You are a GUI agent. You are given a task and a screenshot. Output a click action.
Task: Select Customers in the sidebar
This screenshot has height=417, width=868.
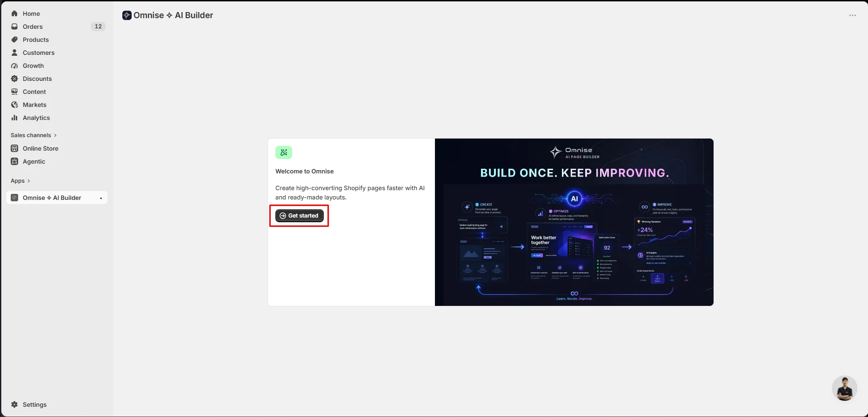coord(39,53)
